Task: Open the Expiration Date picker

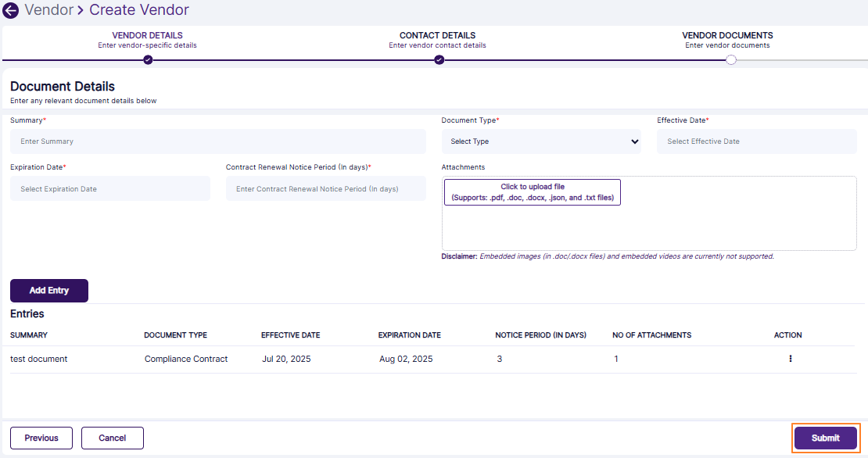Action: click(x=109, y=188)
